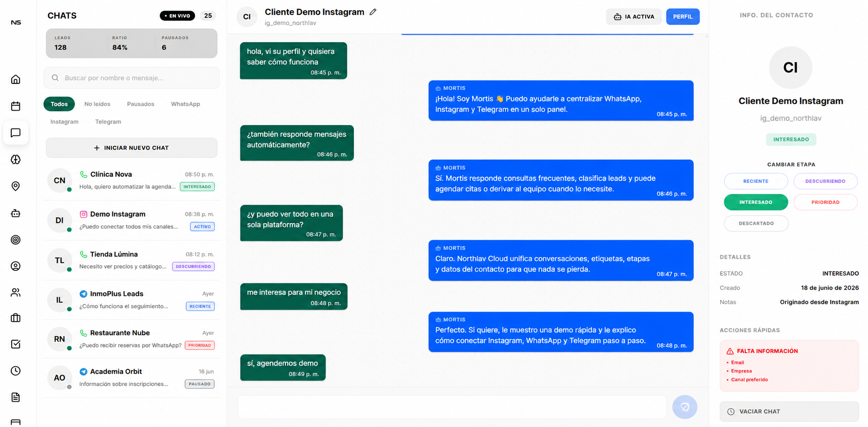Open the calendar icon in sidebar
The image size is (868, 427).
coord(16,106)
